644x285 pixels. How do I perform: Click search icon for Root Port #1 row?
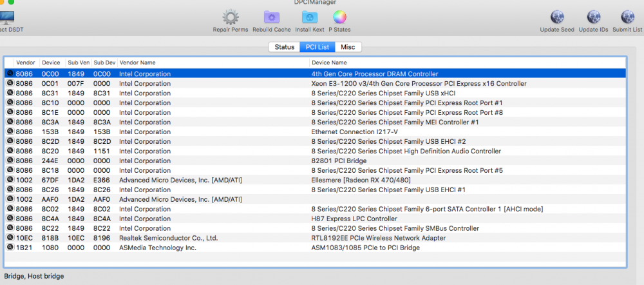(10, 103)
